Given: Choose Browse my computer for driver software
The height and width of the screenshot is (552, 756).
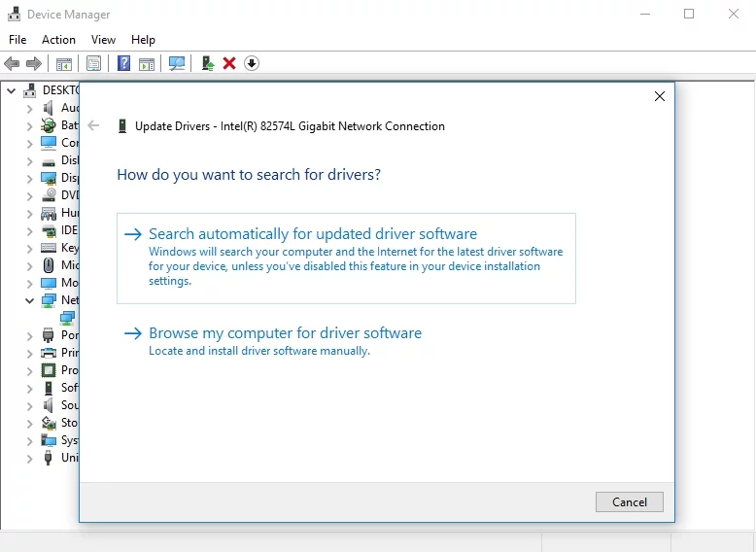Looking at the screenshot, I should (x=285, y=333).
